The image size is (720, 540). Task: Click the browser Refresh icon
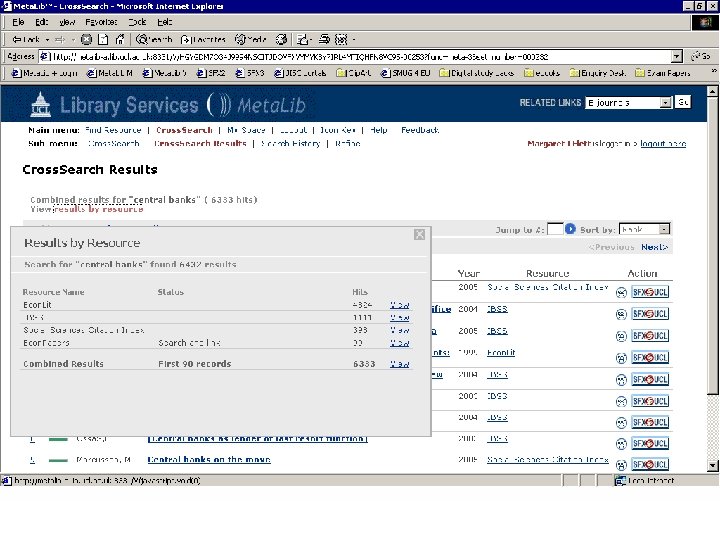click(x=103, y=39)
